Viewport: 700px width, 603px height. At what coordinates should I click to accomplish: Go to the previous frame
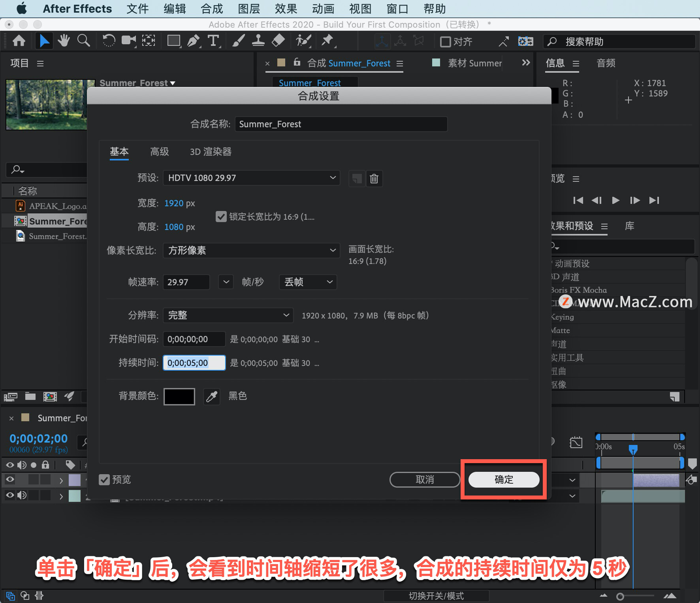pyautogui.click(x=597, y=200)
